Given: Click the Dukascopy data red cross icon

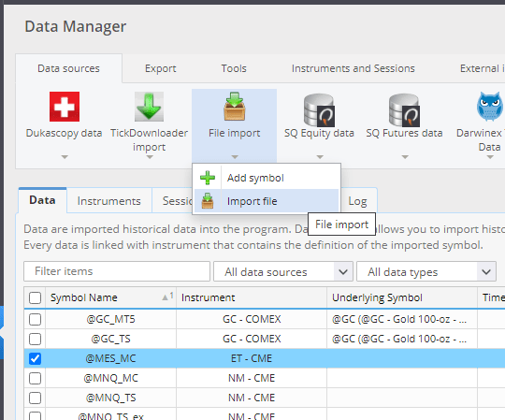Looking at the screenshot, I should (x=65, y=107).
